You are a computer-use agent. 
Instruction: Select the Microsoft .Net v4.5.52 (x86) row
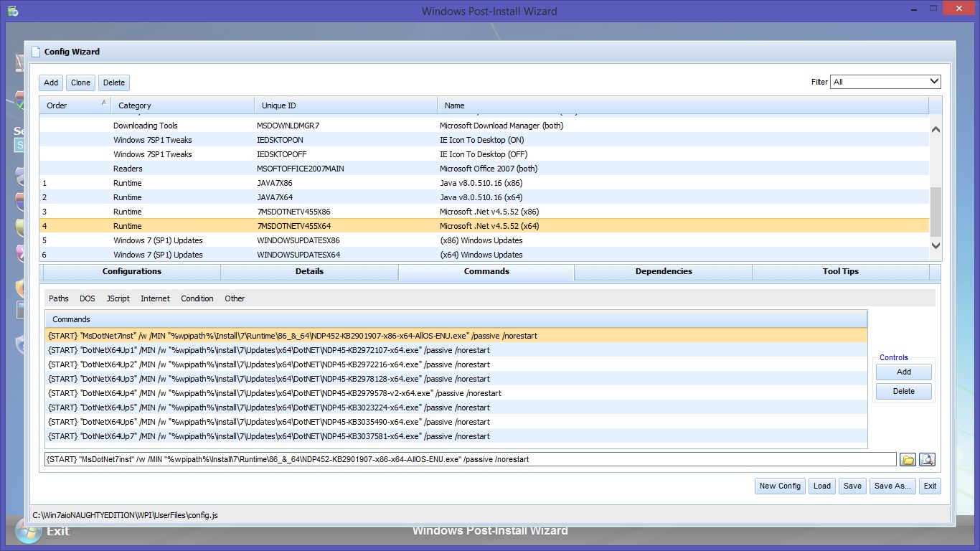pos(484,212)
